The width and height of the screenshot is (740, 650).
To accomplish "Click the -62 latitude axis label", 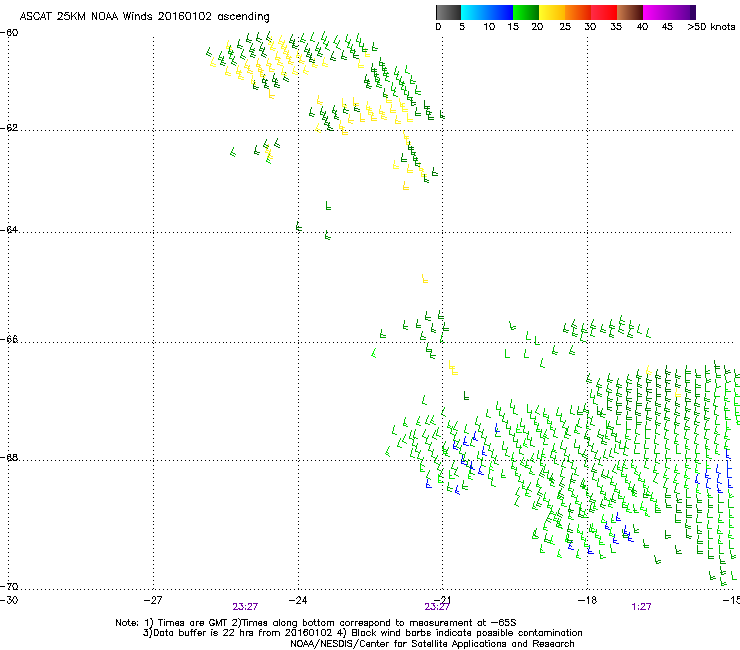I will (9, 128).
